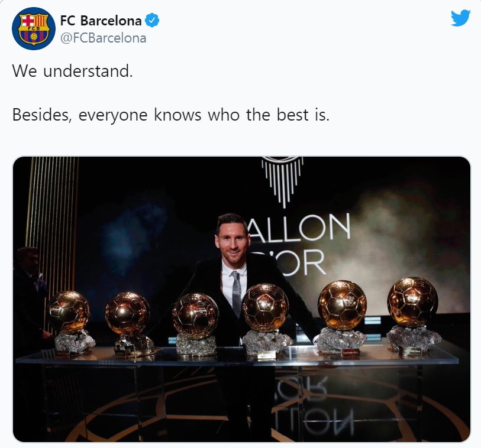The image size is (481, 448).
Task: Click the golden trophy in front of the man
Action: 266,320
